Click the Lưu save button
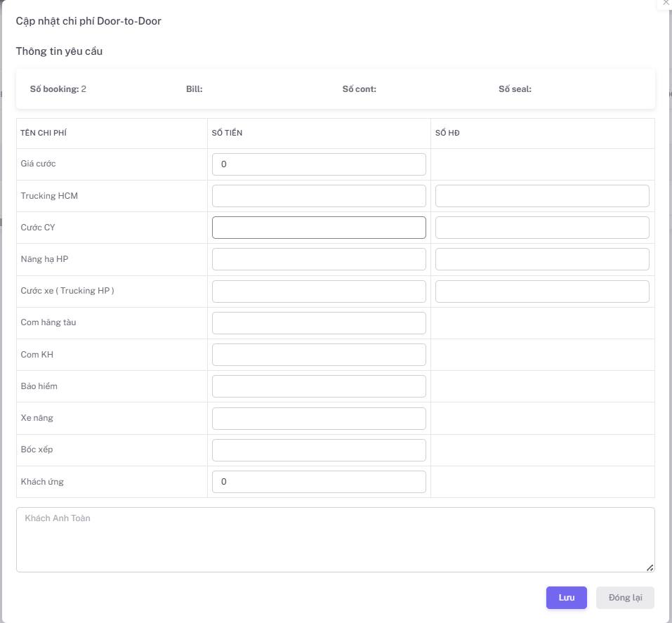 pos(566,598)
